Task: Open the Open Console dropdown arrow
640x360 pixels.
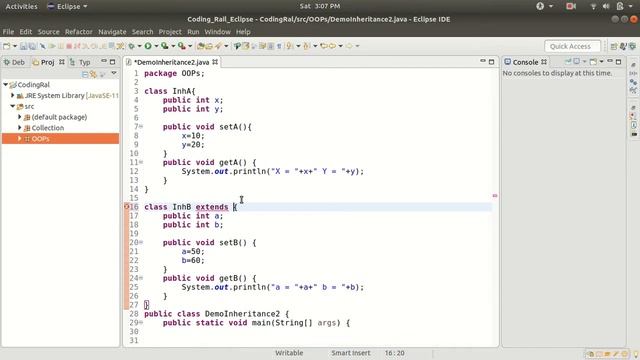Action: pyautogui.click(x=601, y=62)
